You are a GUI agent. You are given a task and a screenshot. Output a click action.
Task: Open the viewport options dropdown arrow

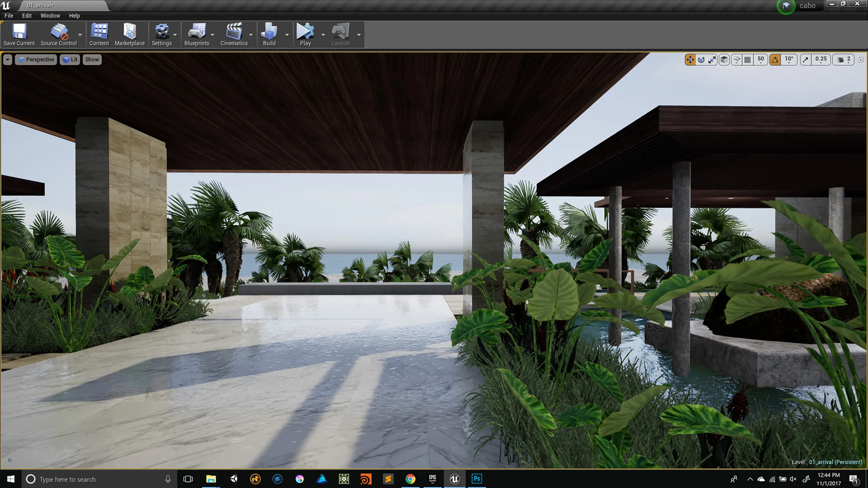(x=8, y=60)
